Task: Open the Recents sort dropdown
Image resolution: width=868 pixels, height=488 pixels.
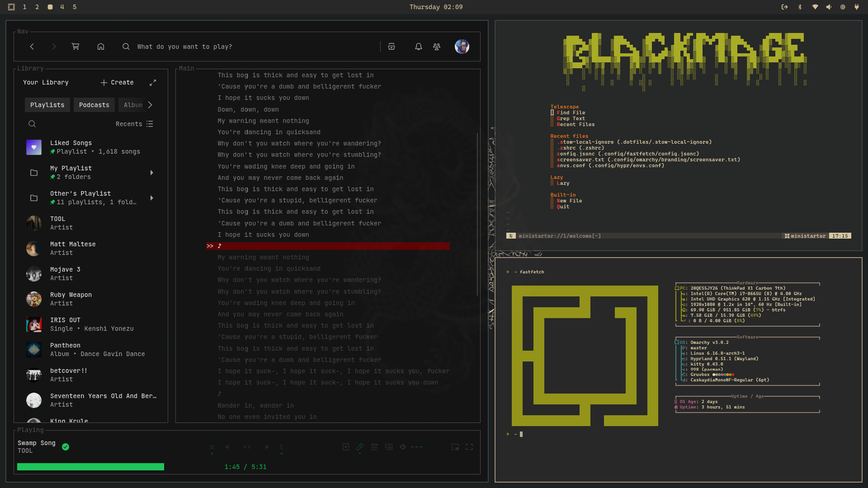Action: [134, 124]
